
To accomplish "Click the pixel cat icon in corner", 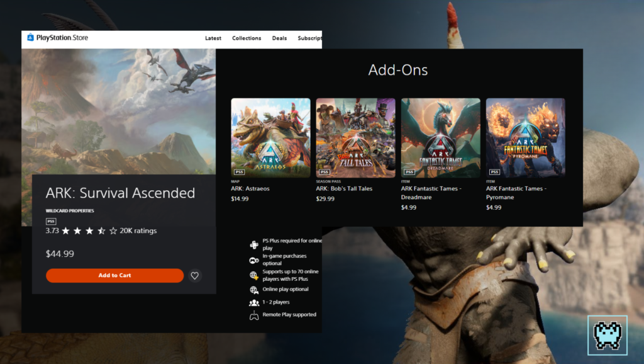I will [x=608, y=335].
